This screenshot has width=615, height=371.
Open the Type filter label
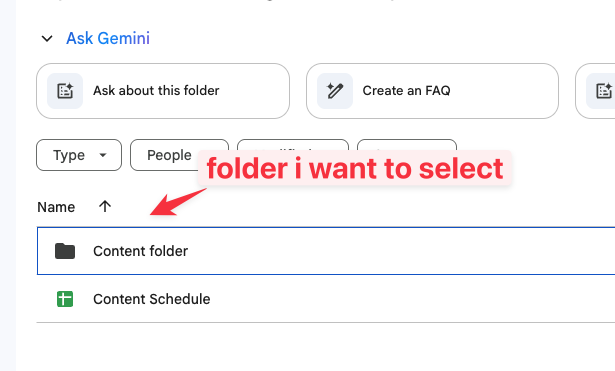point(69,155)
